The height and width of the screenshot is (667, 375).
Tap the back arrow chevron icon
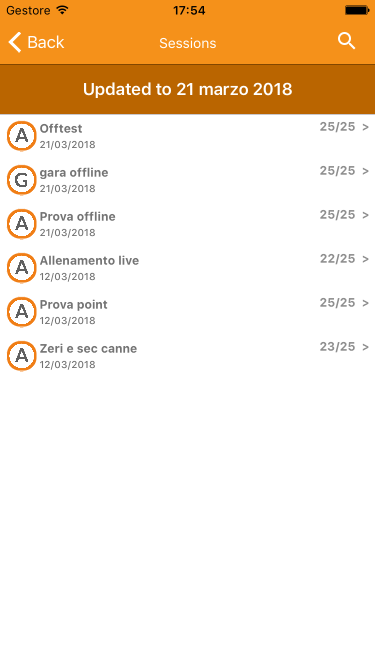14,43
